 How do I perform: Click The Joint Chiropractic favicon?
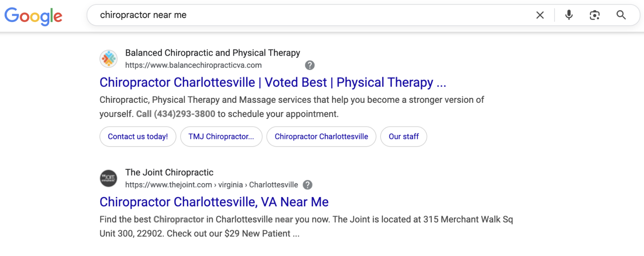[x=109, y=178]
